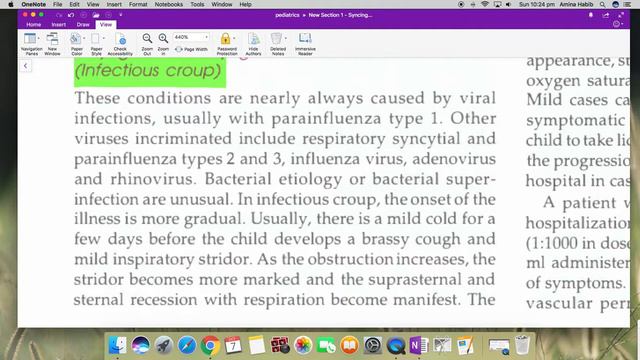Open Calendar from the Dock
Image resolution: width=640 pixels, height=360 pixels.
[x=233, y=345]
